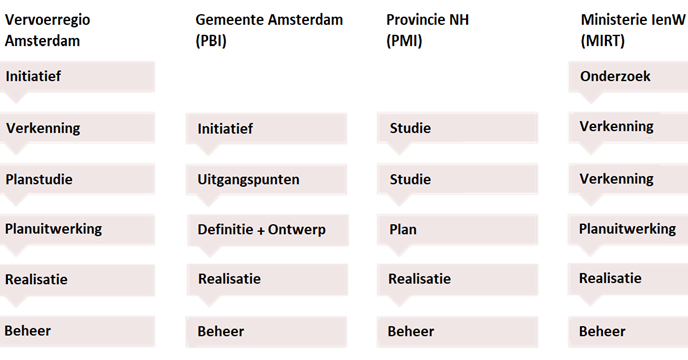This screenshot has width=688, height=360.
Task: Select the Onderzoek box under Ministerie IenW
Action: click(628, 76)
